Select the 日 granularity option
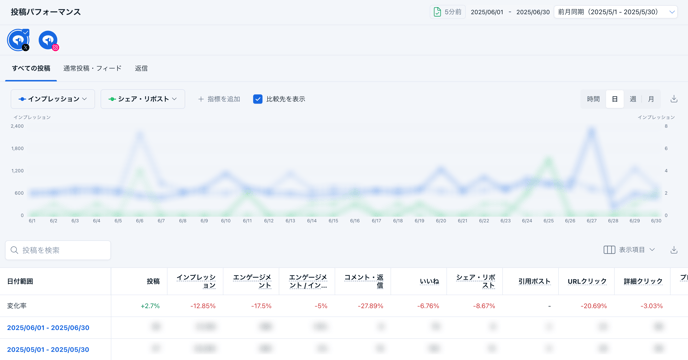The width and height of the screenshot is (688, 360). (x=615, y=99)
